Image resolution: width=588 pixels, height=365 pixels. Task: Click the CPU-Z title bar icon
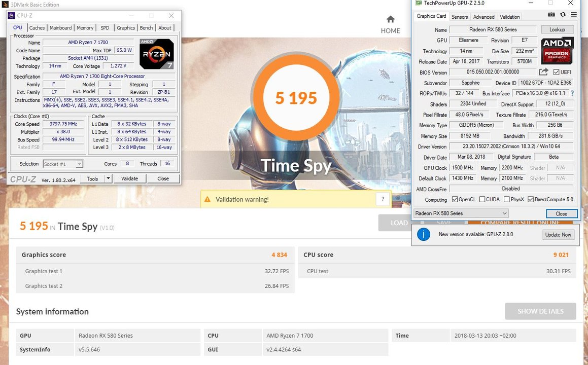point(11,15)
